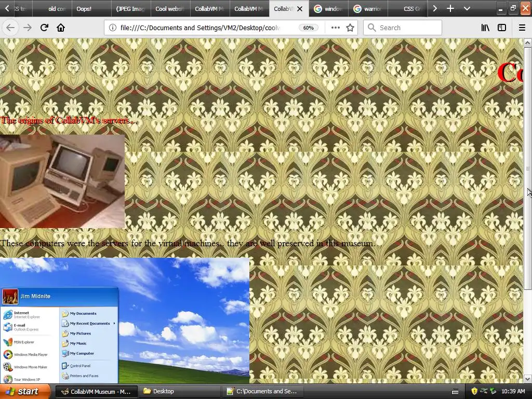Click the page scrollbar down arrow
This screenshot has width=532, height=399.
(528, 379)
